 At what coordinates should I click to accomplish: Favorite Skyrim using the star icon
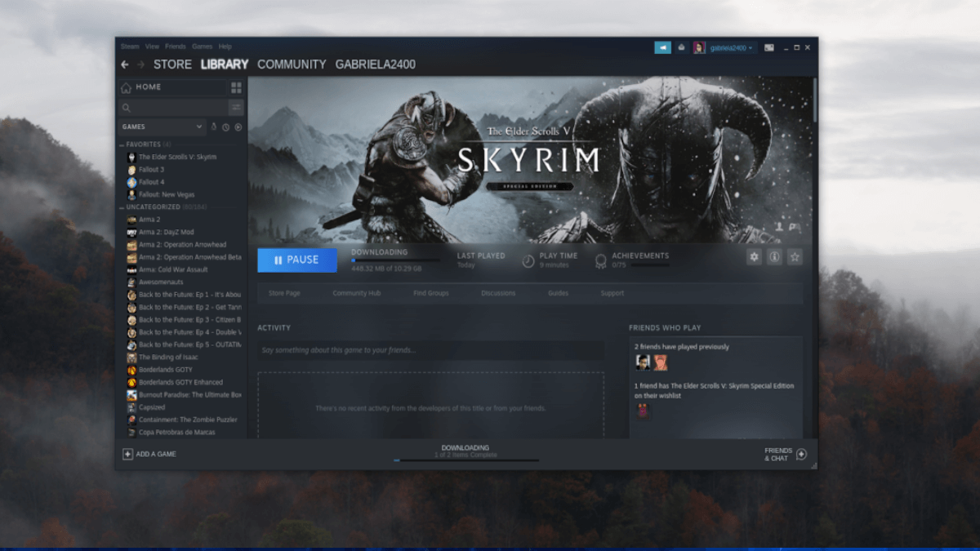pyautogui.click(x=794, y=256)
